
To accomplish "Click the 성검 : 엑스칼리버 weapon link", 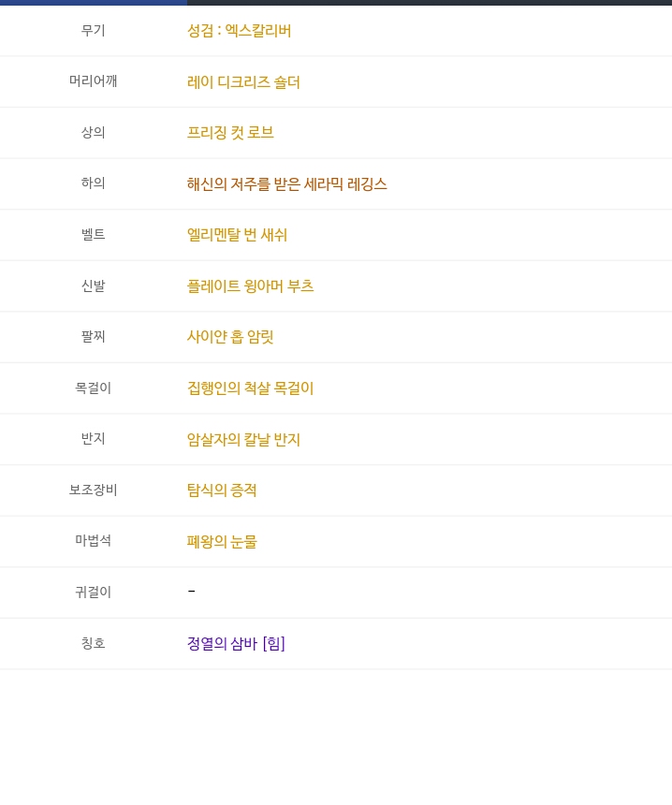I will point(239,31).
